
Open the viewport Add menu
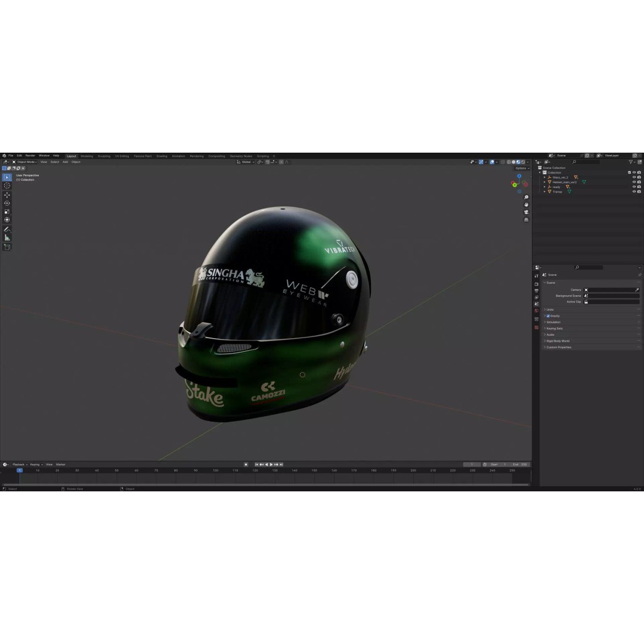tap(66, 162)
